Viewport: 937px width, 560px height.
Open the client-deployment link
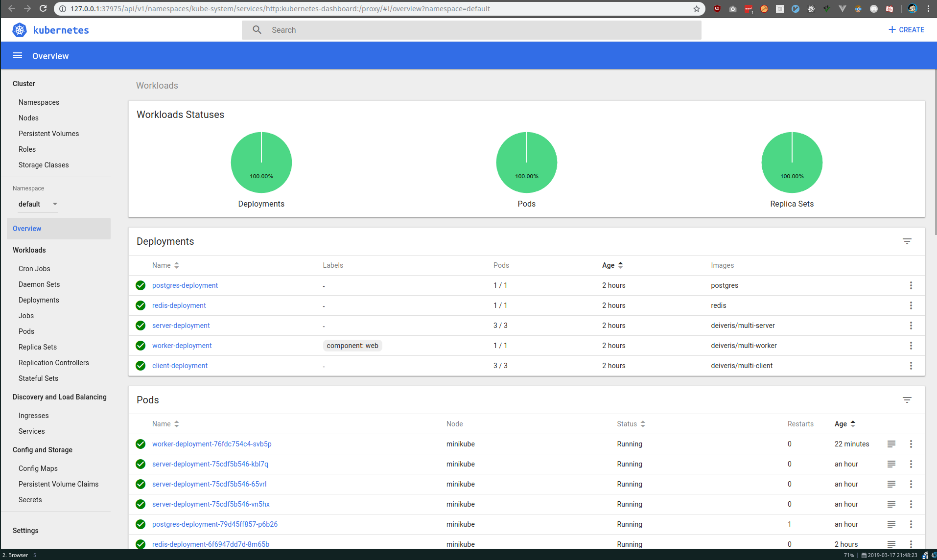tap(180, 366)
